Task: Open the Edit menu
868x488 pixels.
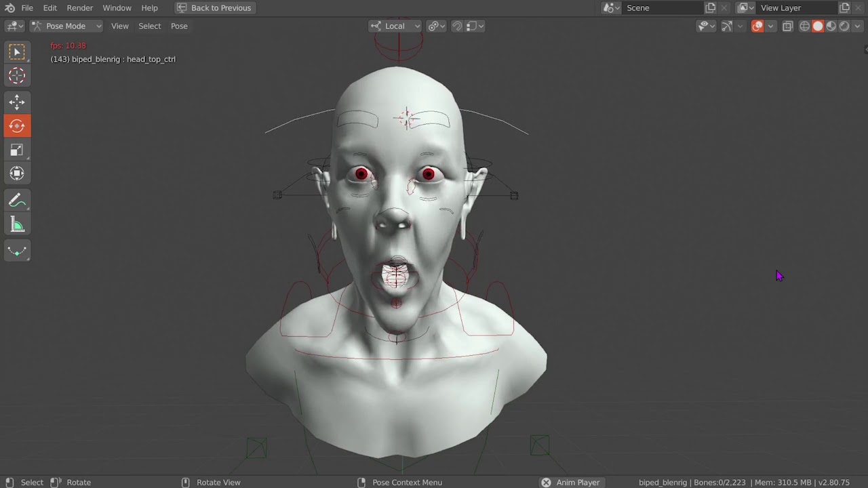Action: tap(50, 8)
